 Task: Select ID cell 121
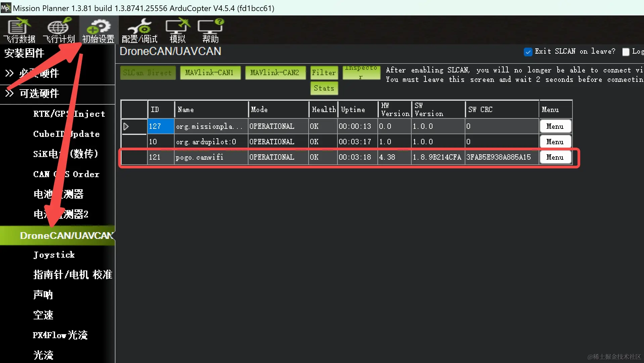click(x=161, y=157)
